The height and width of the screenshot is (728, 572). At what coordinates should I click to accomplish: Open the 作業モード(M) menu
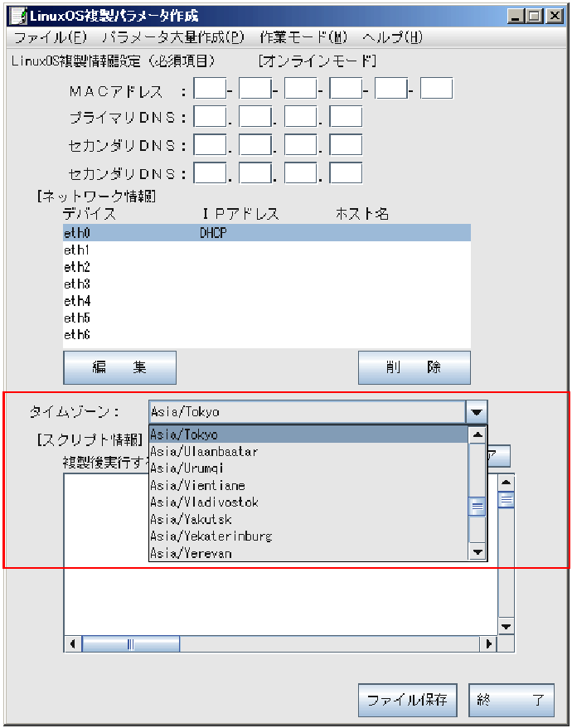[303, 37]
